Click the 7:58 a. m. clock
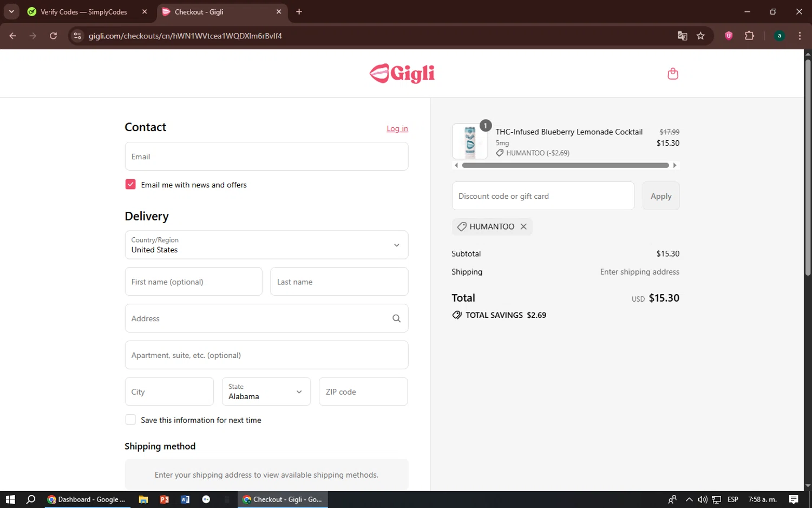The image size is (812, 508). 762,499
